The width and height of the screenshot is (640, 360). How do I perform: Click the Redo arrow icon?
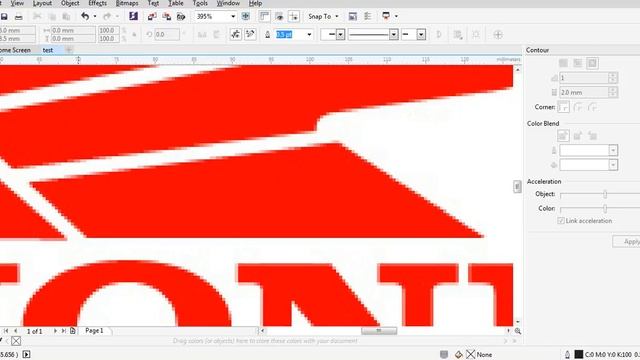[107, 16]
